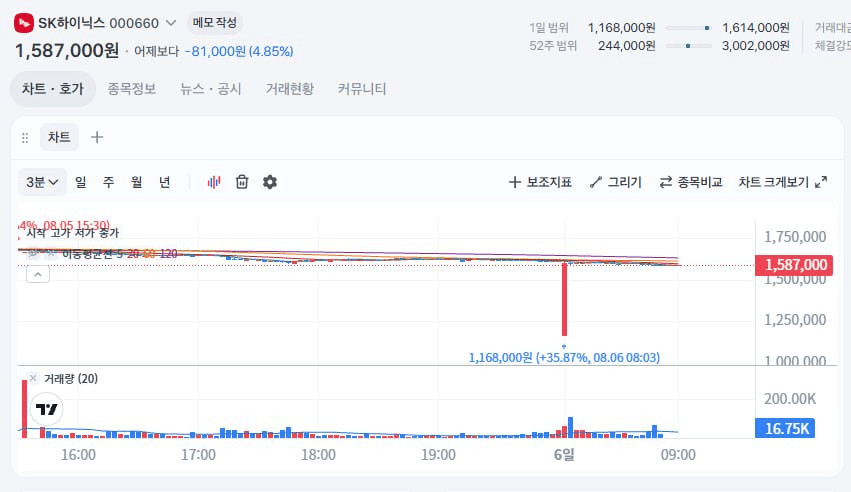Open the candlestick chart type icon
The image size is (851, 492).
click(x=214, y=182)
